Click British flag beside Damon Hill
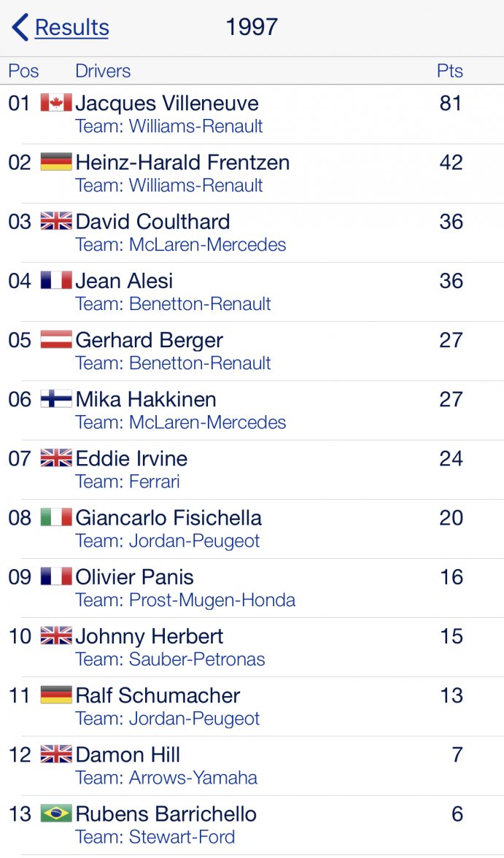Viewport: 504px width, 858px height. click(56, 754)
